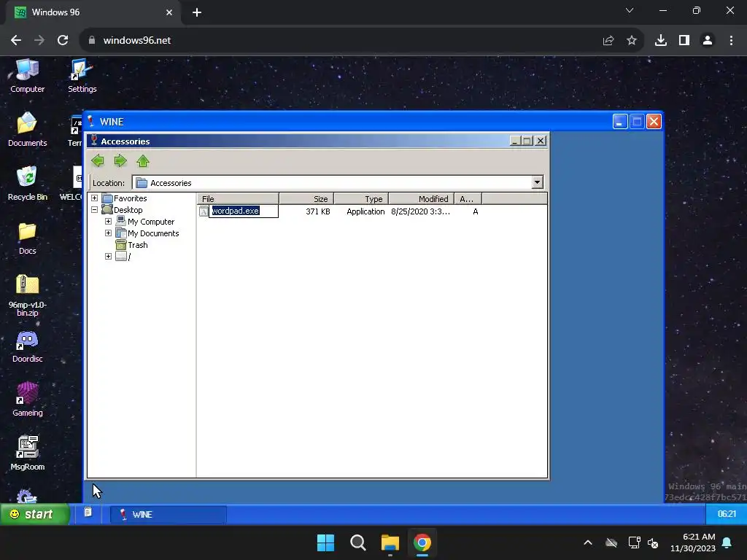747x560 pixels.
Task: Close the Windows 96 browser tab
Action: pos(169,12)
